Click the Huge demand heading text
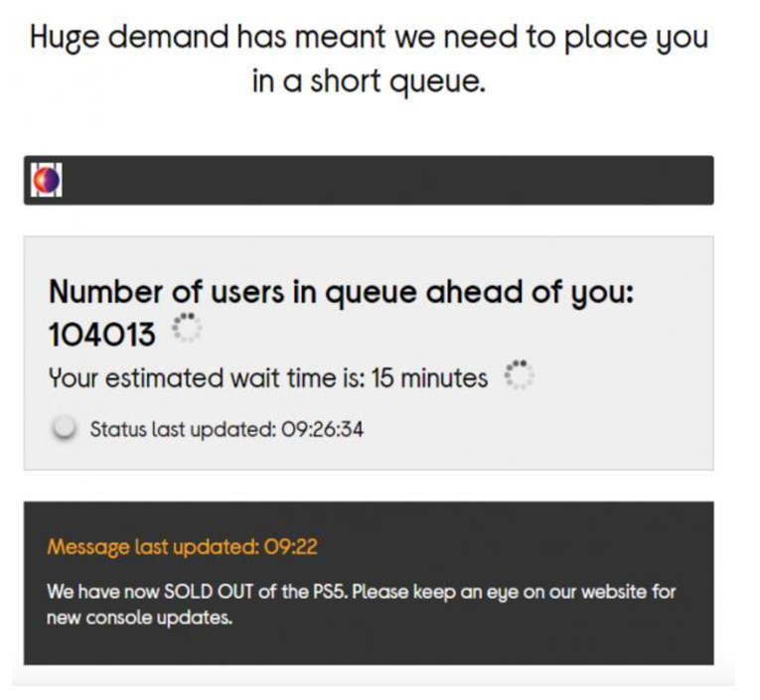This screenshot has height=700, width=760. 369,59
